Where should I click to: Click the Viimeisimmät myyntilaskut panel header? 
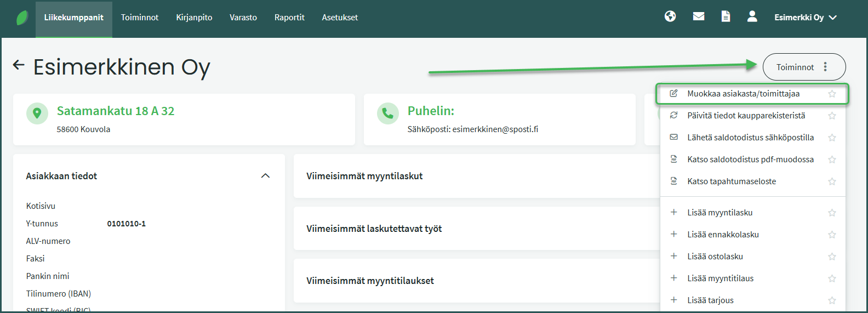point(364,176)
